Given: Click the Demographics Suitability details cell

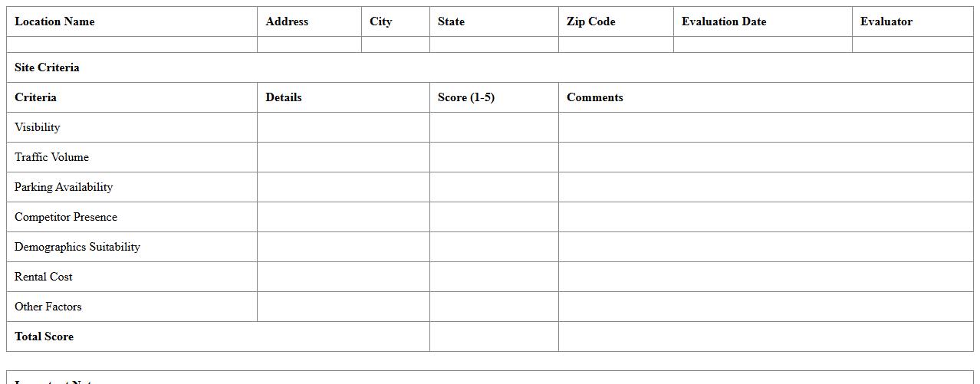Looking at the screenshot, I should pos(343,247).
